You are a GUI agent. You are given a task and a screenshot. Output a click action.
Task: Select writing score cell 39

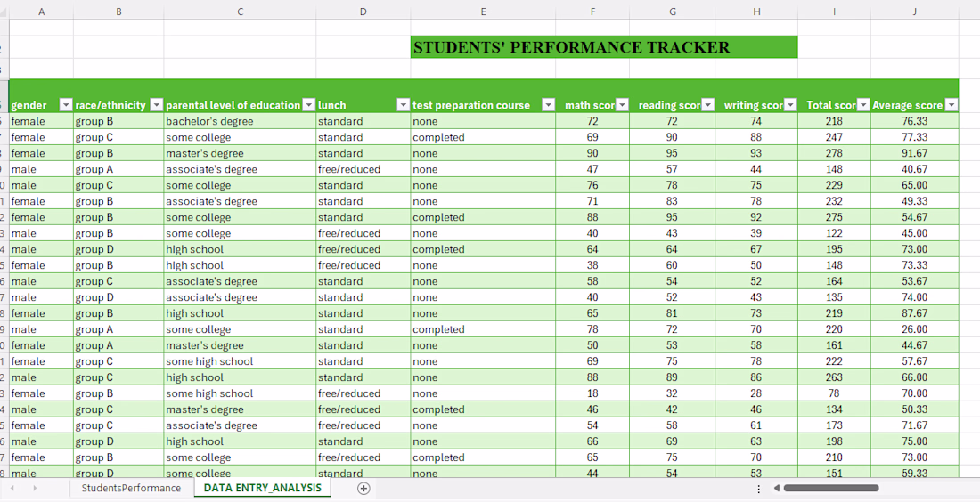click(x=756, y=233)
